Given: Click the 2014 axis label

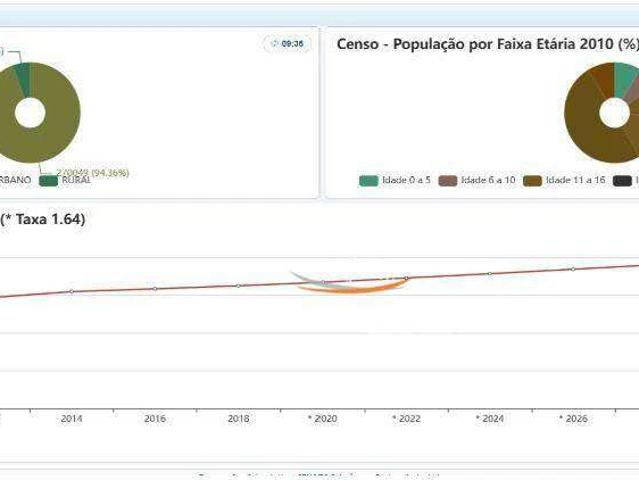Looking at the screenshot, I should [x=71, y=418].
